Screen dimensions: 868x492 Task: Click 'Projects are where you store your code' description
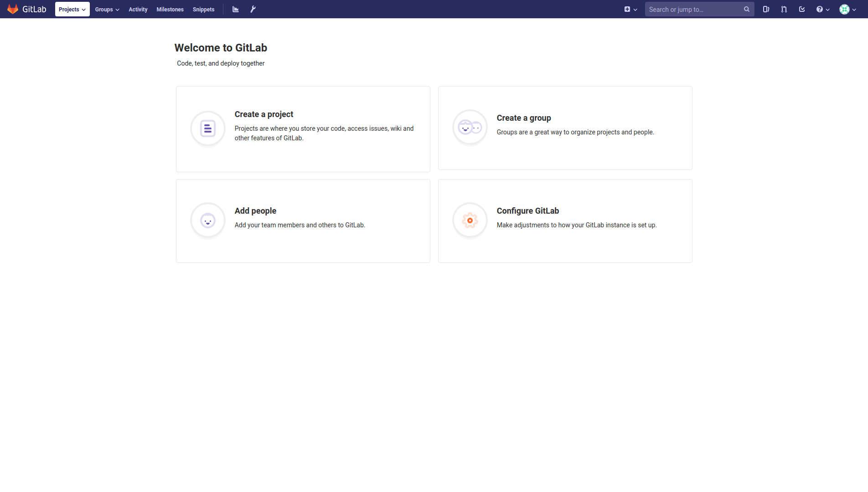[x=324, y=133]
